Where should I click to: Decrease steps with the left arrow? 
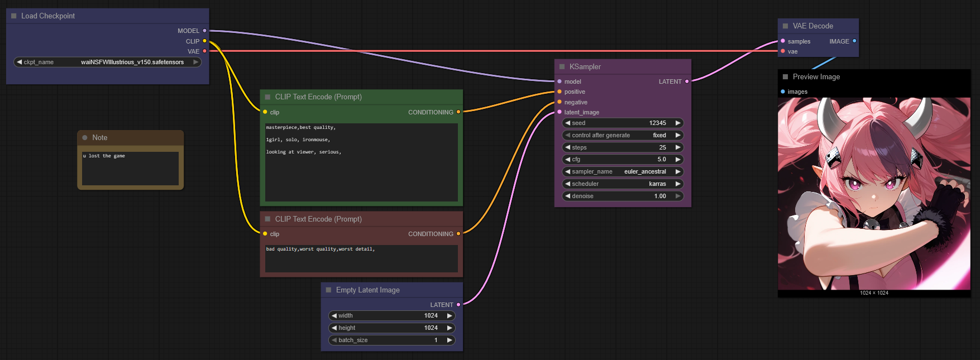[x=567, y=147]
